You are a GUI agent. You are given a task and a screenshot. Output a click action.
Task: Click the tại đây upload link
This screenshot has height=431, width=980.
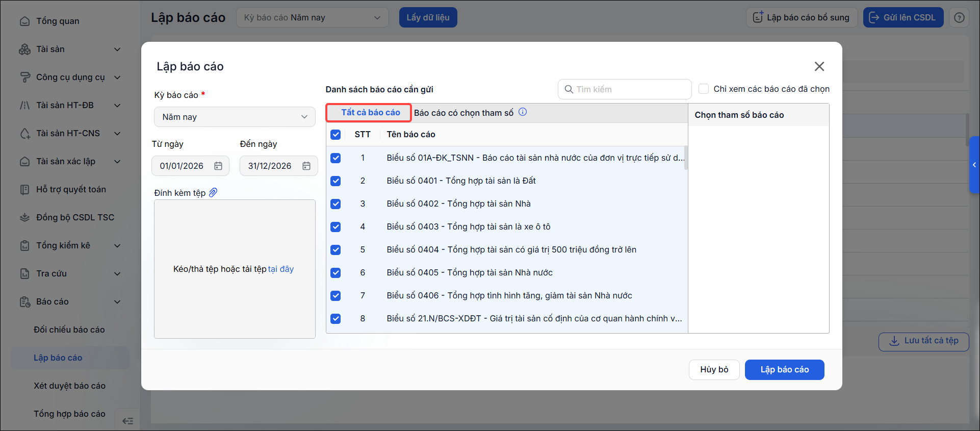281,269
